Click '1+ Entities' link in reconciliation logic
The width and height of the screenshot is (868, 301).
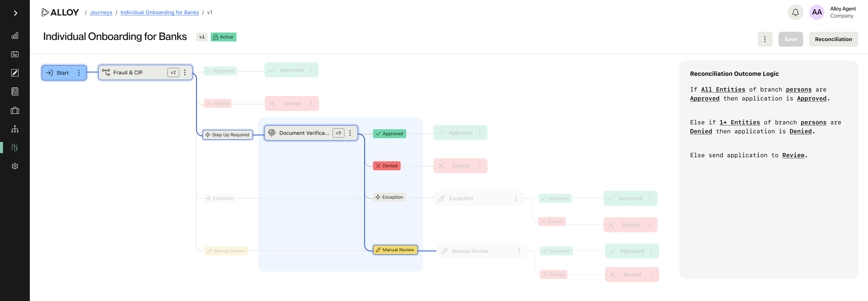(x=740, y=122)
